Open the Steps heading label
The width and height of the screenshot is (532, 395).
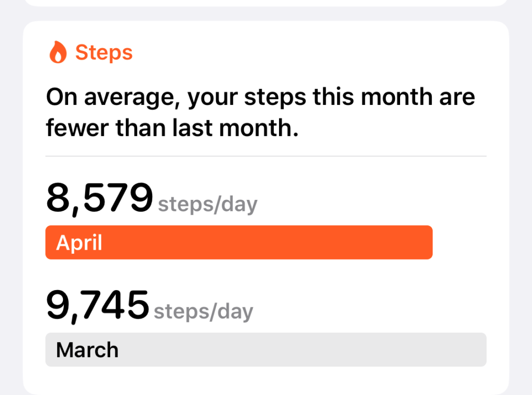coord(104,52)
